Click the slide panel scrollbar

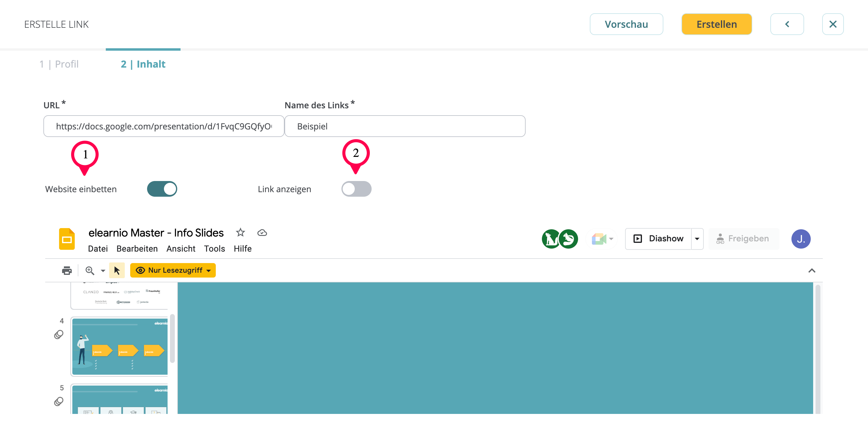click(x=172, y=338)
